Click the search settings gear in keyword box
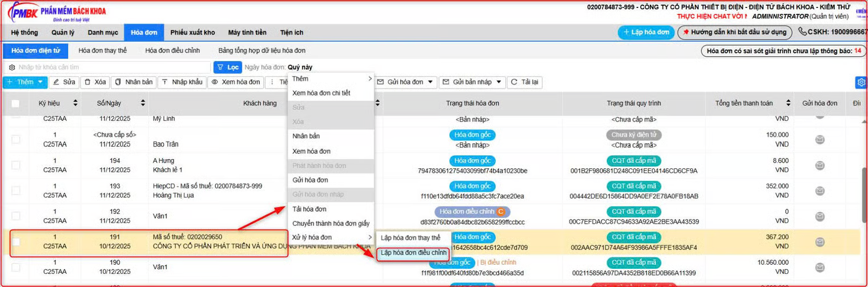Image resolution: width=868 pixels, height=287 pixels. (12, 67)
